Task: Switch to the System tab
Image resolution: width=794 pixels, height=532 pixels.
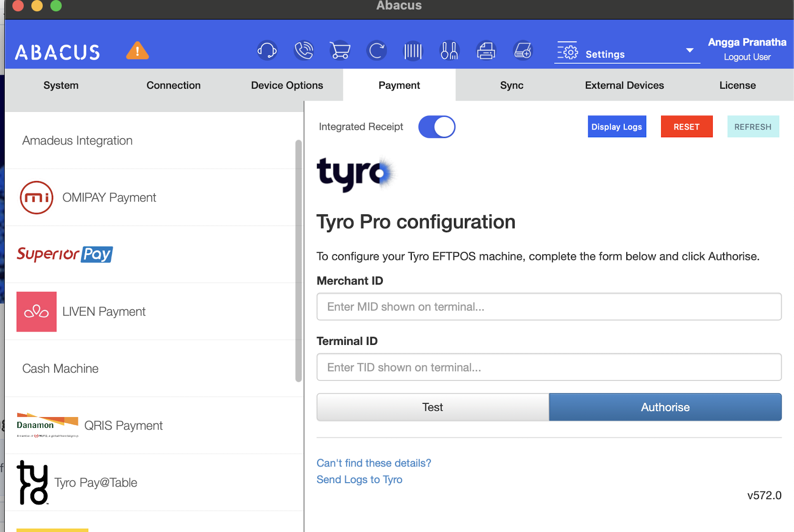Action: (61, 85)
